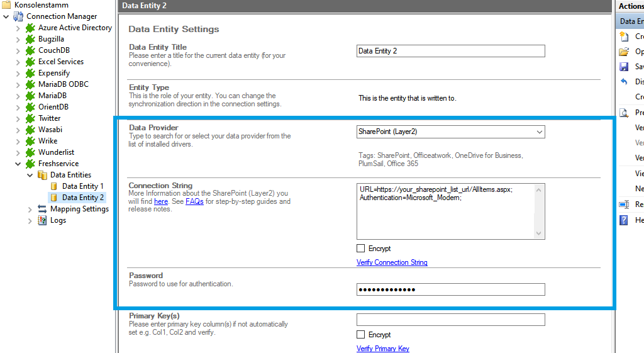
Task: Click the Wrike connection puzzle icon
Action: (30, 141)
